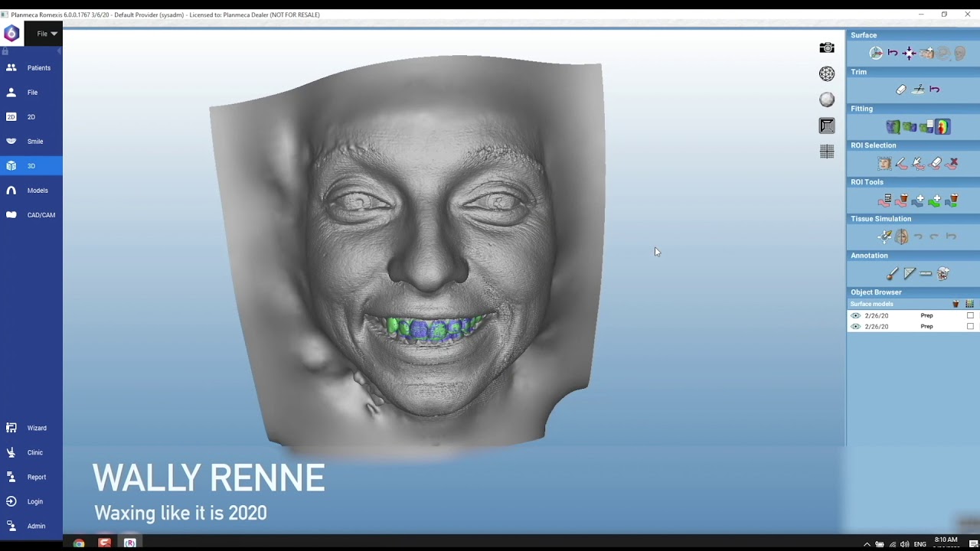Select the Trim eraser tool
The width and height of the screenshot is (980, 551).
(x=901, y=90)
